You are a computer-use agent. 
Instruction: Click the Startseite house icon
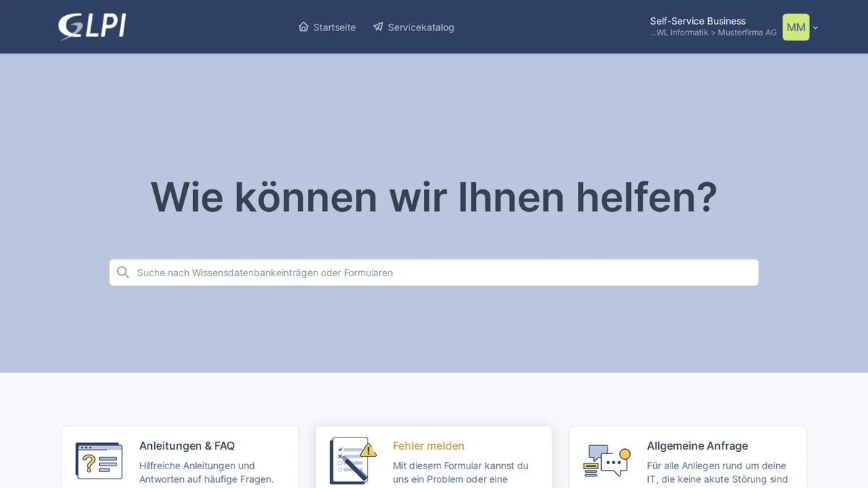304,27
